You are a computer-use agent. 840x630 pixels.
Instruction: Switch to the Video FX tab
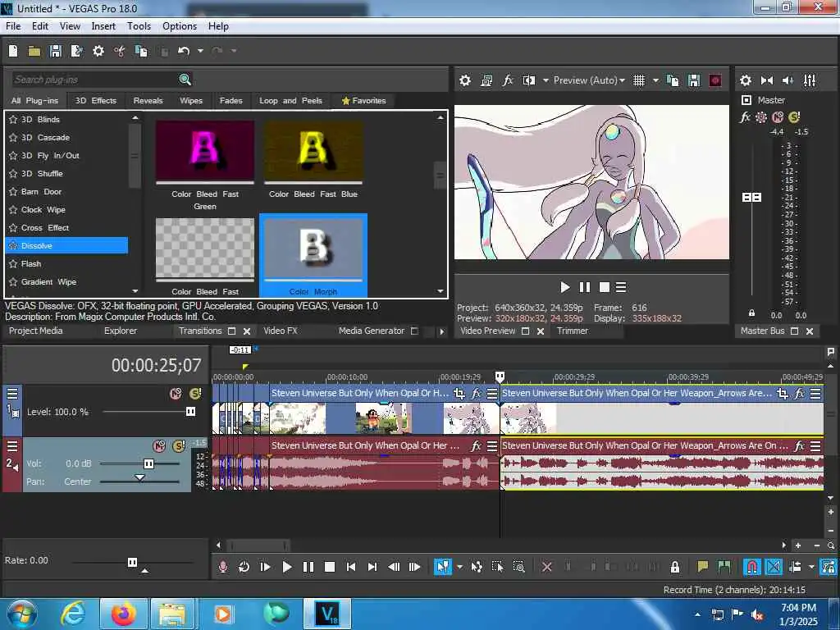pyautogui.click(x=281, y=331)
